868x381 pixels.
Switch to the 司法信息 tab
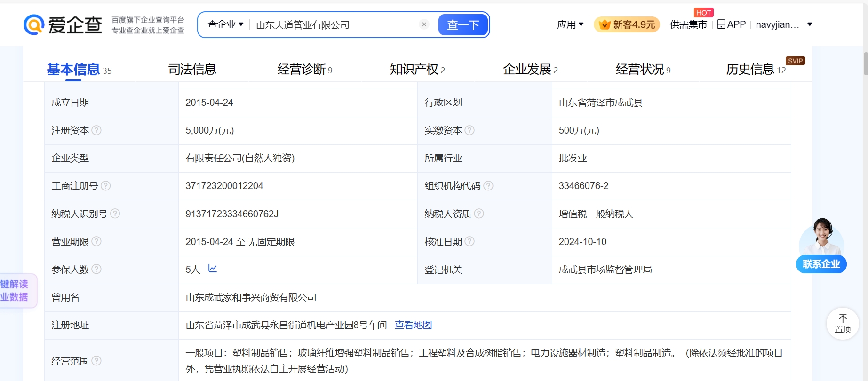click(192, 70)
